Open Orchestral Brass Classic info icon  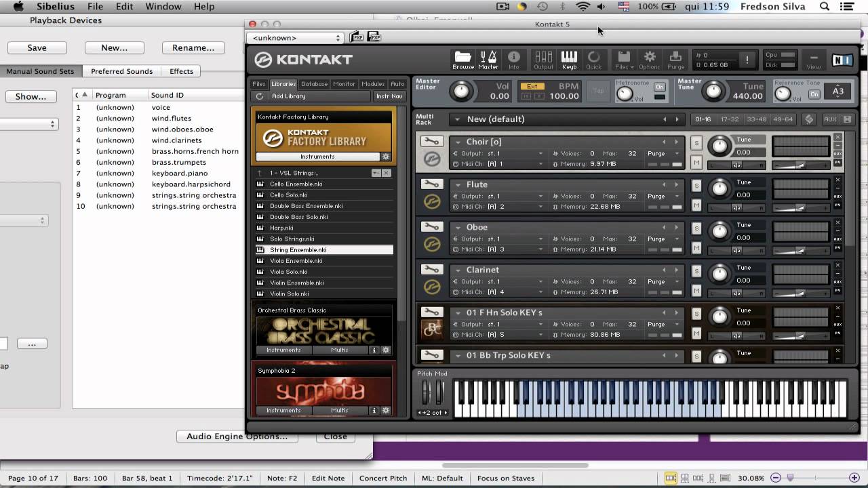coord(374,350)
